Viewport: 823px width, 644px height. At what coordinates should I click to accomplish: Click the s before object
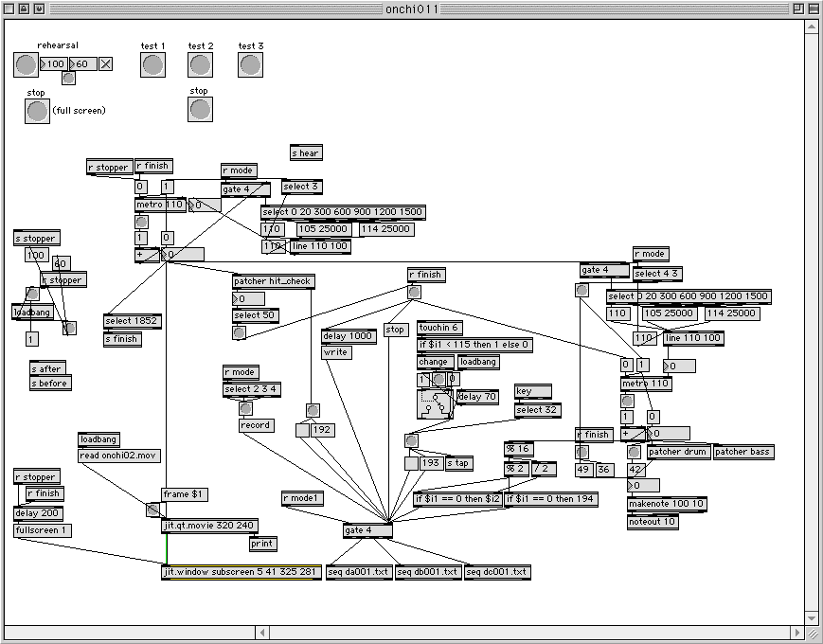(50, 384)
